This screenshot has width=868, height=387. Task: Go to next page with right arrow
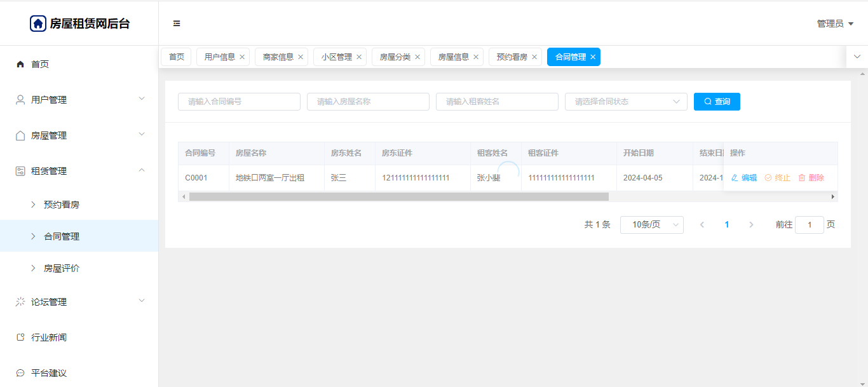[751, 225]
